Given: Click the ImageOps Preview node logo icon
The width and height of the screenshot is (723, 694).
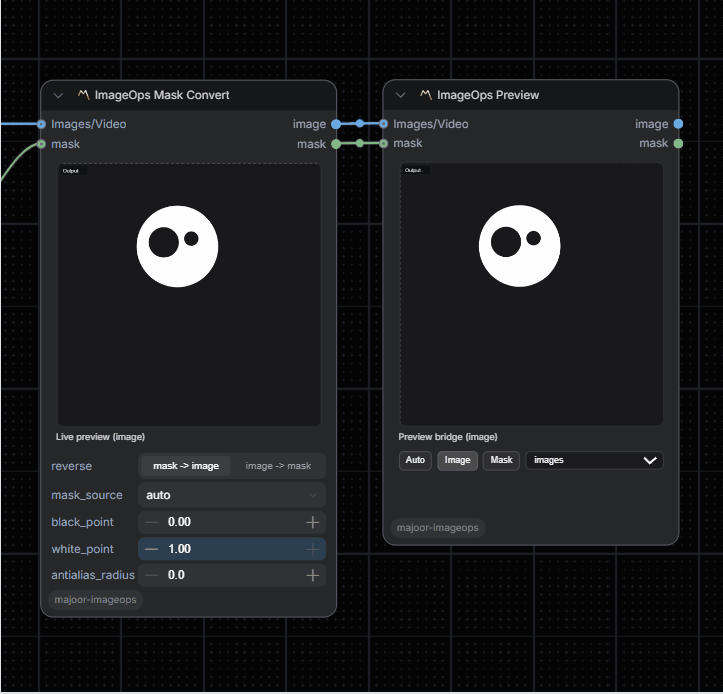Looking at the screenshot, I should [x=426, y=95].
